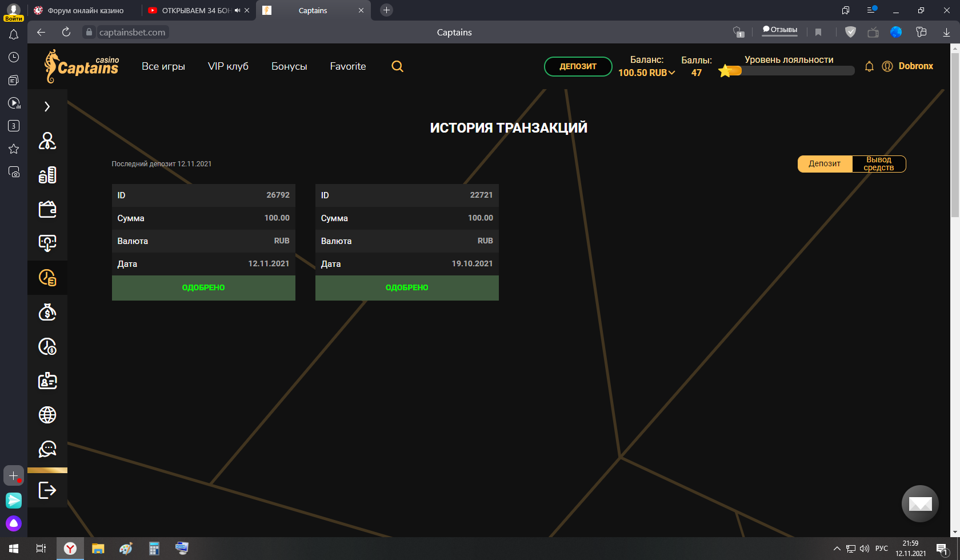
Task: Click the green ДЕПОЗИТ button
Action: (578, 66)
